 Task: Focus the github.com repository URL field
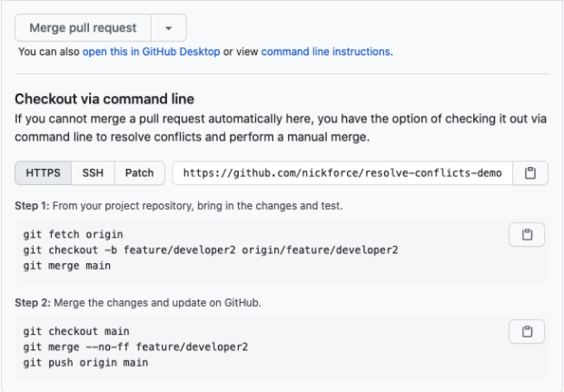tap(342, 173)
